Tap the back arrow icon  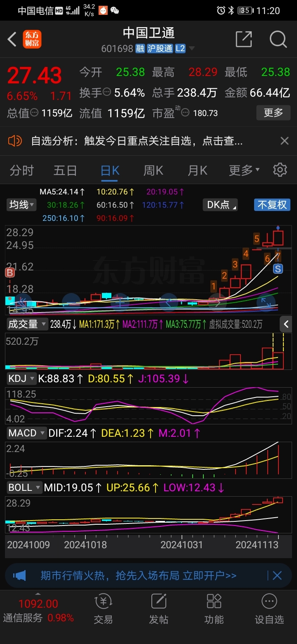pyautogui.click(x=12, y=40)
